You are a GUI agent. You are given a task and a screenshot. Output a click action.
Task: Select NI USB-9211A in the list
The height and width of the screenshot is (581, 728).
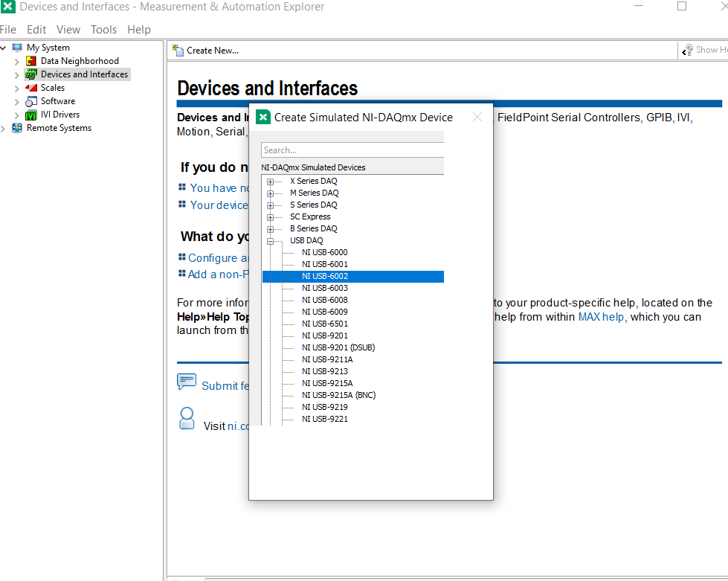coord(327,359)
